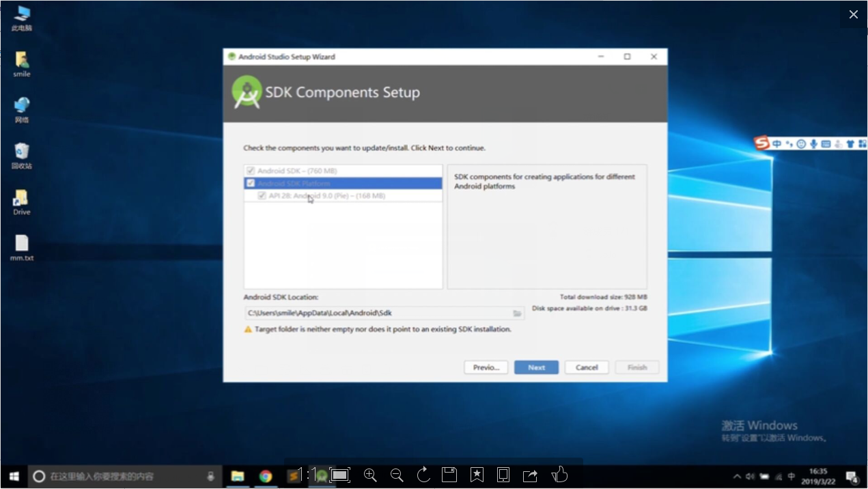
Task: Open the Windows Start menu
Action: (x=14, y=476)
